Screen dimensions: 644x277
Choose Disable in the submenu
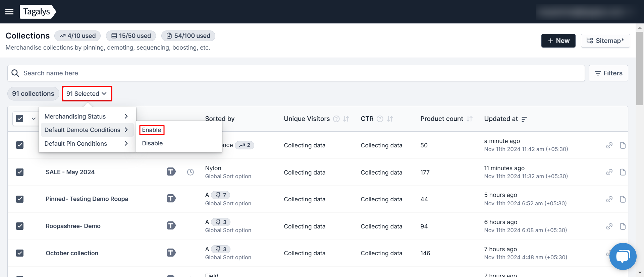coord(152,143)
